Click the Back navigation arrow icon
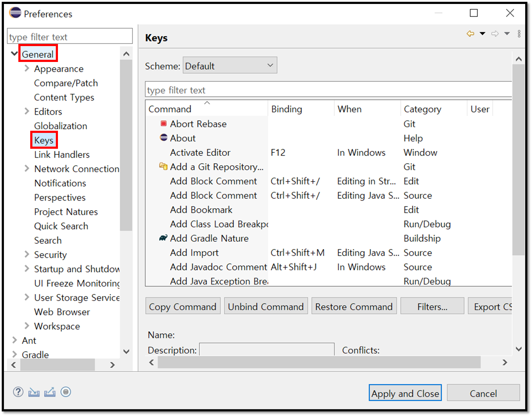This screenshot has height=416, width=532. (470, 33)
